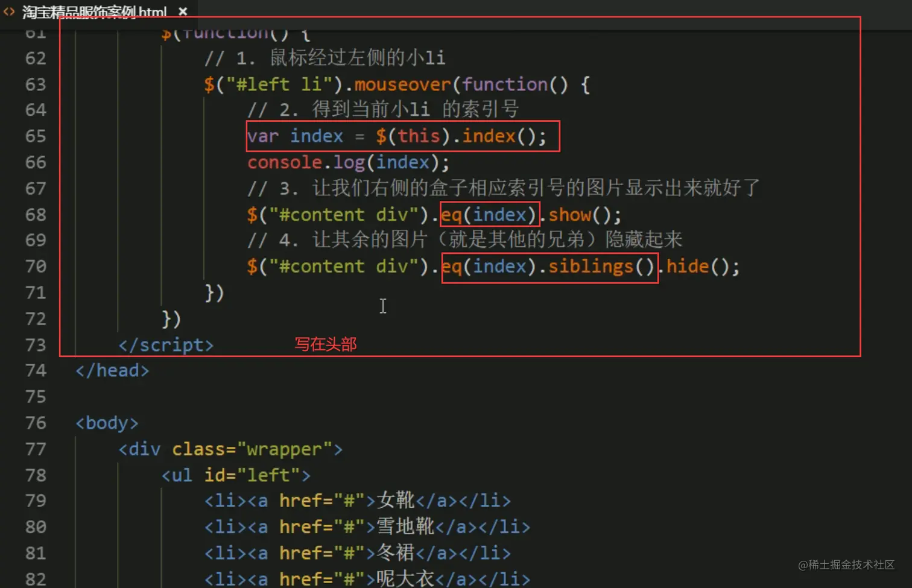Click the mouseover method on line 63
Viewport: 912px width, 588px height.
[x=402, y=84]
